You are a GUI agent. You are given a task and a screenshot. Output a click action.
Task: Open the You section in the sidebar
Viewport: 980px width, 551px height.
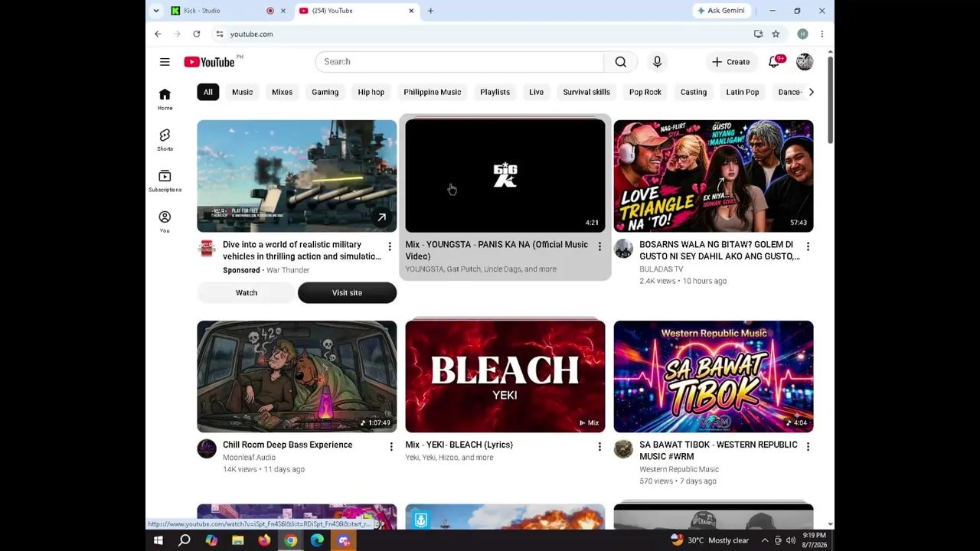click(165, 222)
